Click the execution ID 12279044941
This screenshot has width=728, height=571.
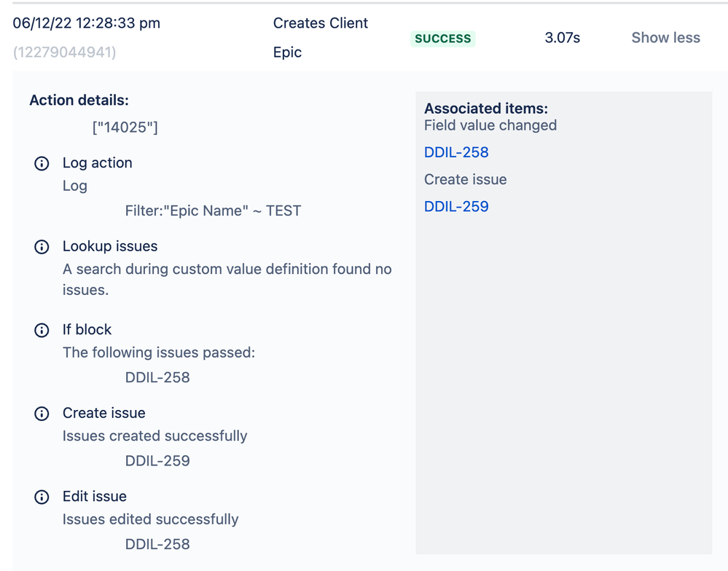64,52
